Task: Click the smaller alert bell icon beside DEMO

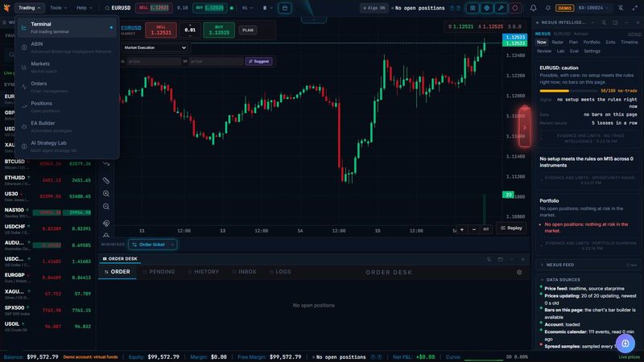Action: pos(548,8)
